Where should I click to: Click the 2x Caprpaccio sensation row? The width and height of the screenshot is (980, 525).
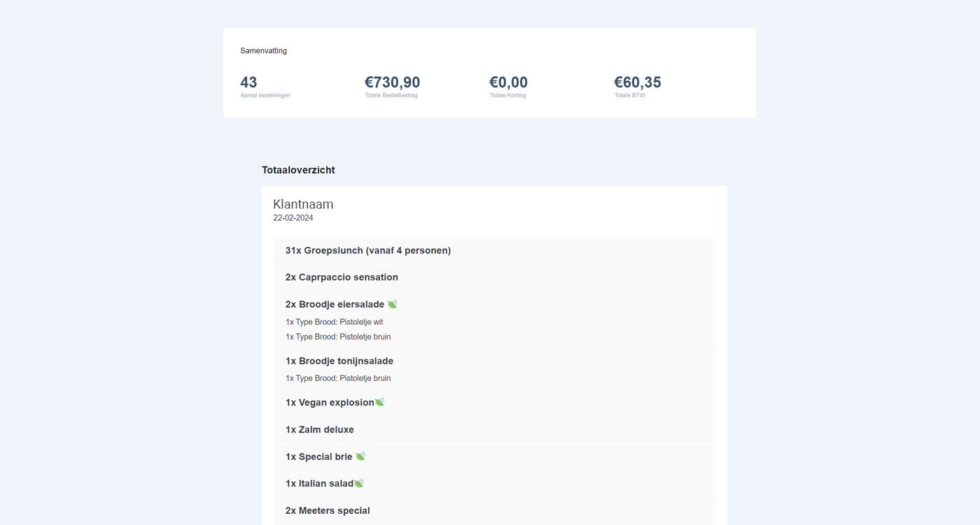(x=494, y=278)
